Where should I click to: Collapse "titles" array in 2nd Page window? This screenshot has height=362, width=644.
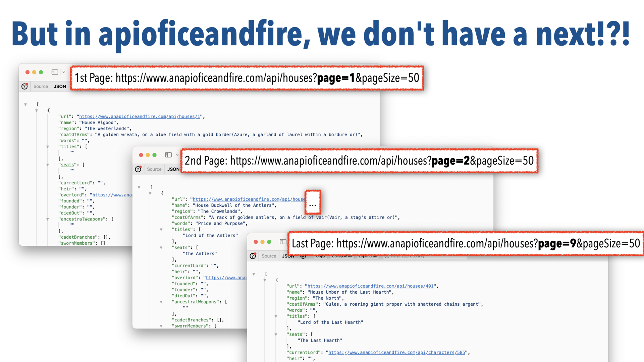(x=161, y=230)
